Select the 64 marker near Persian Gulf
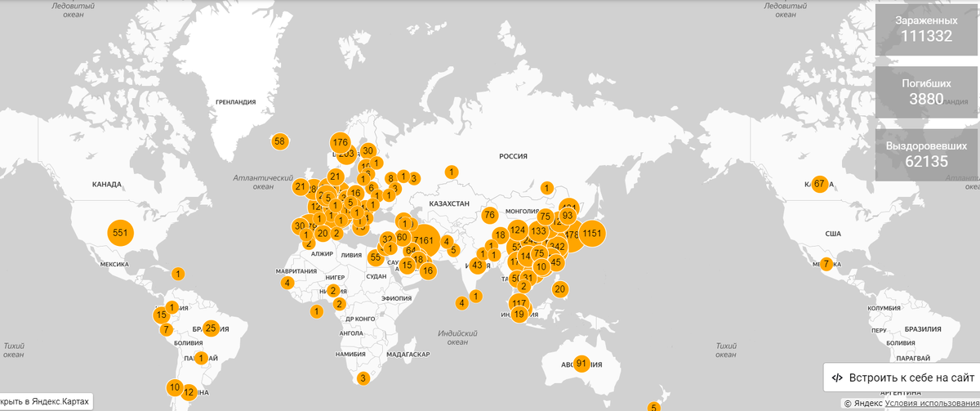The height and width of the screenshot is (411, 980). point(411,251)
